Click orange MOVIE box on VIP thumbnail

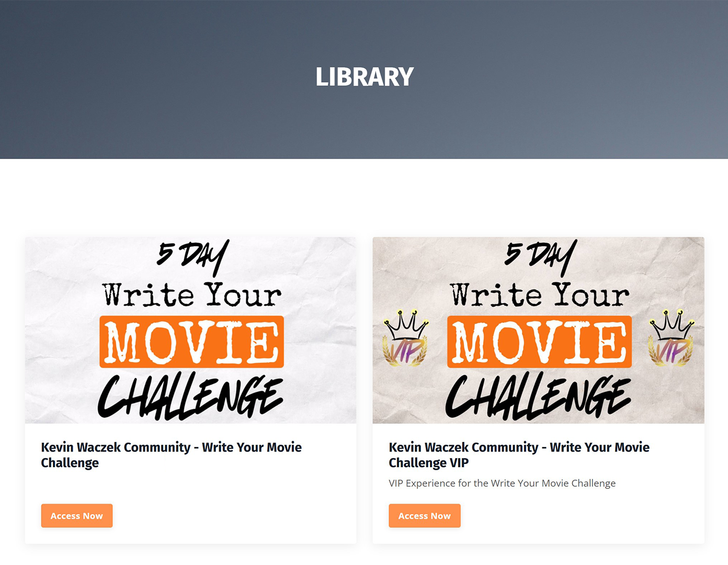pyautogui.click(x=539, y=342)
